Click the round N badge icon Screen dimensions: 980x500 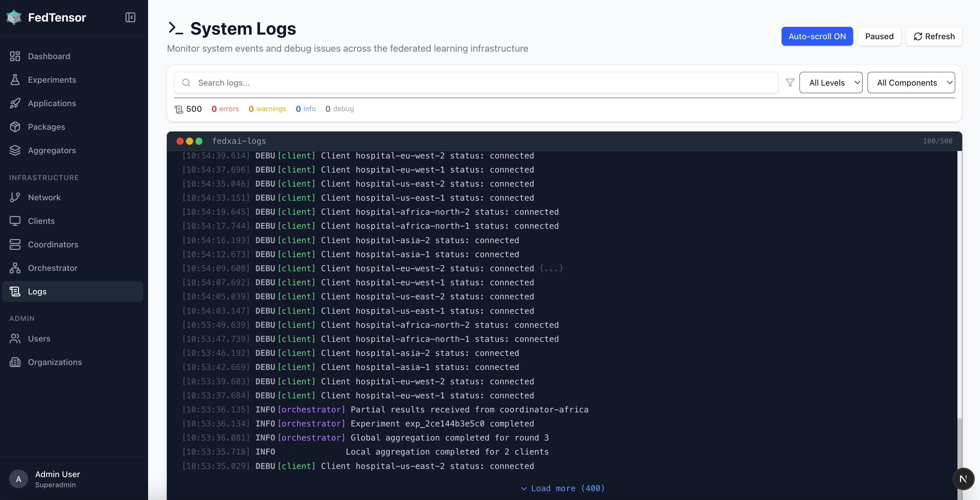[x=963, y=479]
